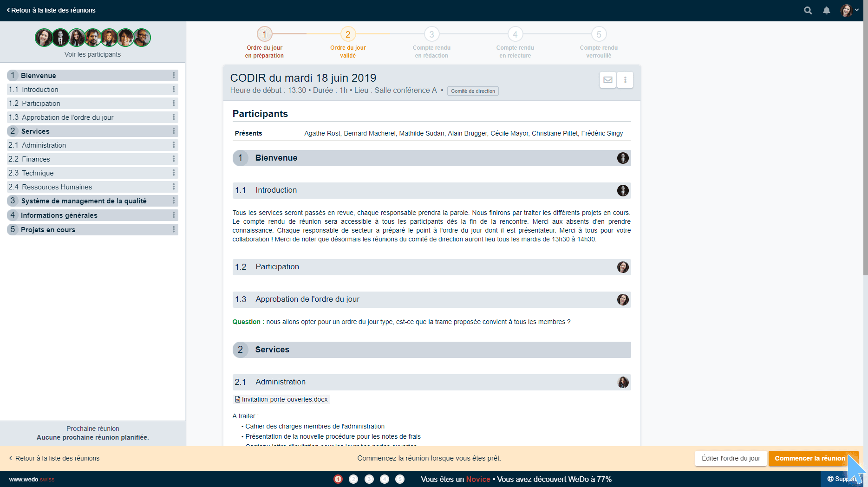868x487 pixels.
Task: Click the Support globe icon
Action: pyautogui.click(x=830, y=479)
